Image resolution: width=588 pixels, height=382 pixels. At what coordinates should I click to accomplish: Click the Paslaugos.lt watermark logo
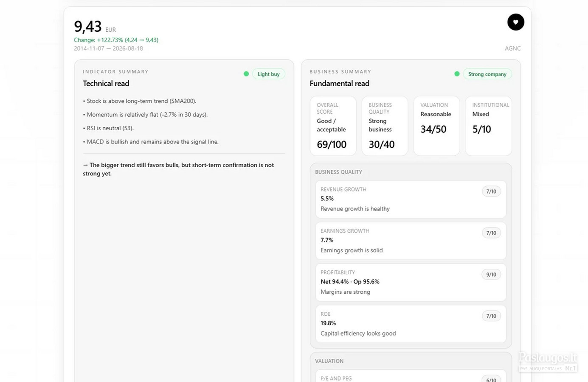click(548, 362)
